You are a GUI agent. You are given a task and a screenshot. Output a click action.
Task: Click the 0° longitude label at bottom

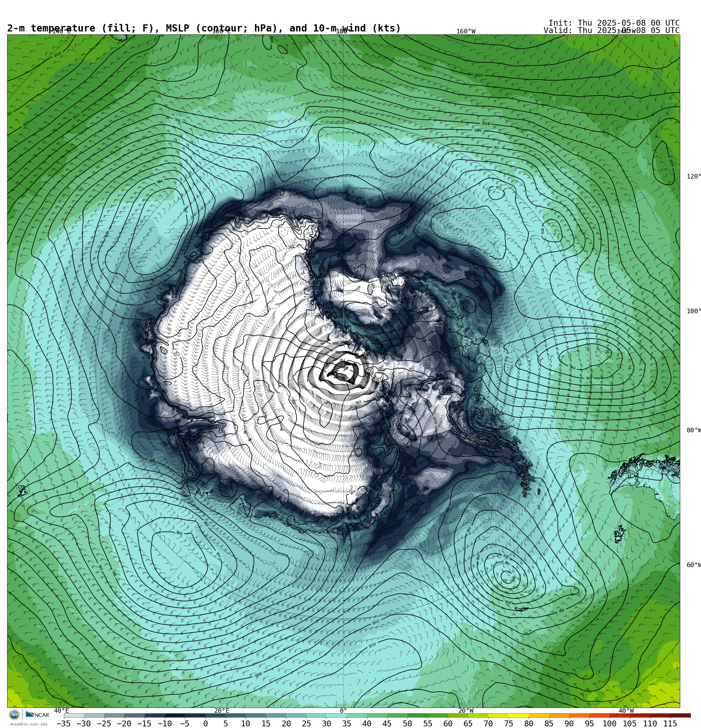(x=343, y=710)
